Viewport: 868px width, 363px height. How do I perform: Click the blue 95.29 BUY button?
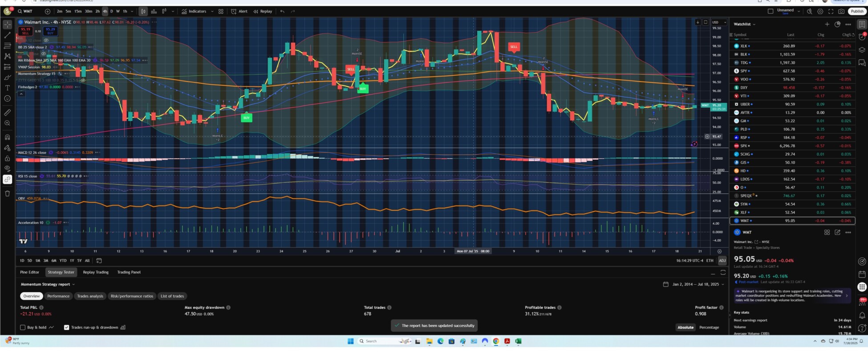(x=50, y=31)
